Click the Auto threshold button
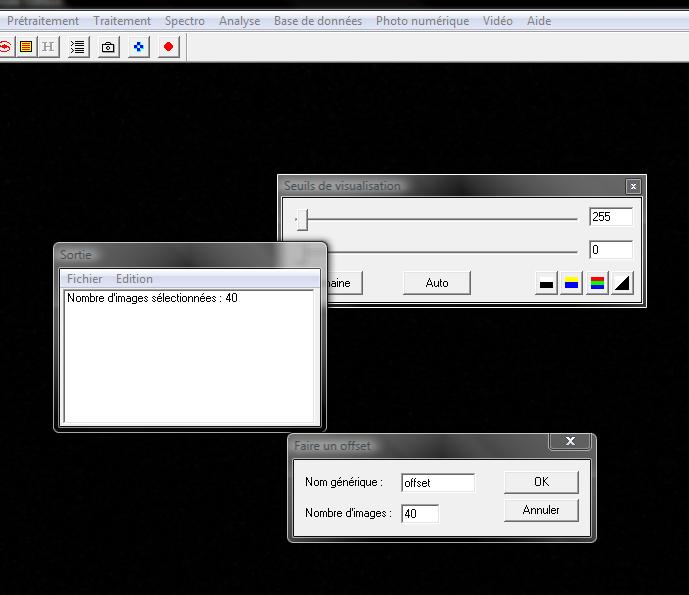This screenshot has width=689, height=595. tap(437, 283)
